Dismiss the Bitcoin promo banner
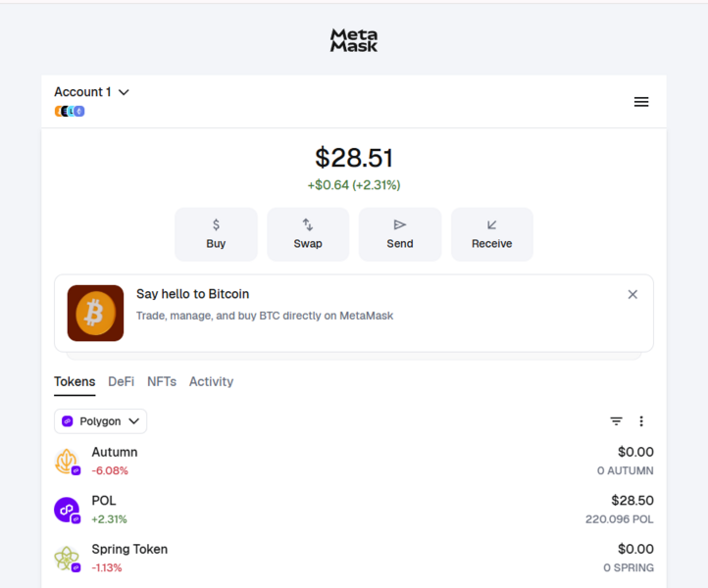The height and width of the screenshot is (588, 708). (x=632, y=294)
